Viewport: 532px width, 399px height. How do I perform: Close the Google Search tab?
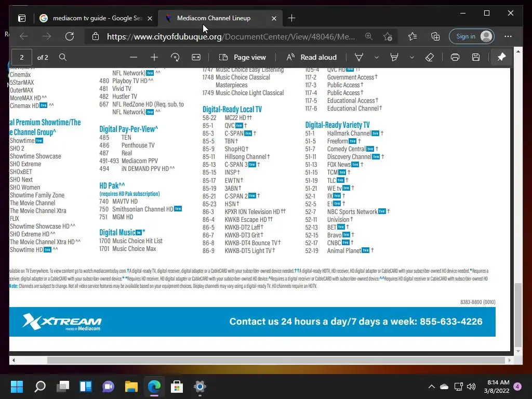[x=150, y=18]
